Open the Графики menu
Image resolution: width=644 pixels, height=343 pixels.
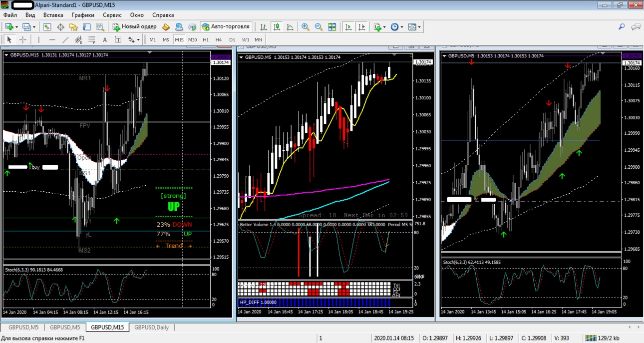[x=83, y=15]
